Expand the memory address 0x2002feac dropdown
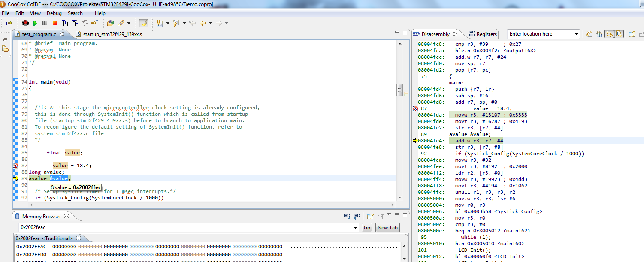The image size is (644, 262). (x=355, y=228)
